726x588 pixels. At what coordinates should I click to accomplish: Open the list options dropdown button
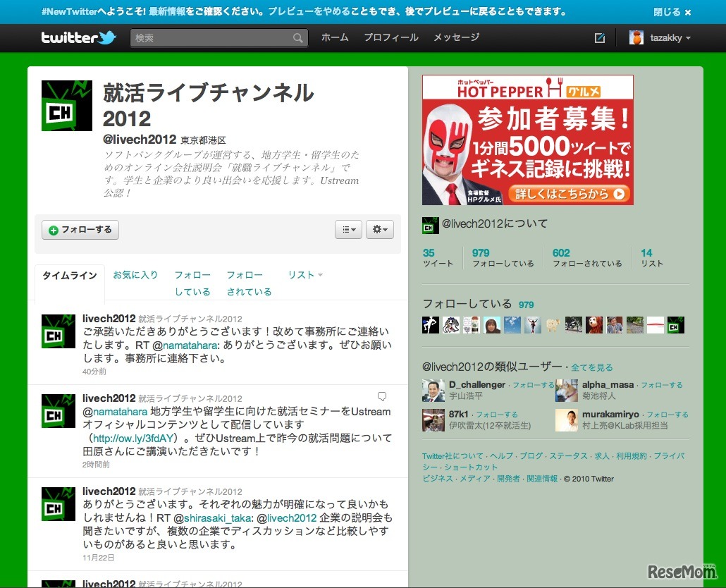click(x=349, y=229)
